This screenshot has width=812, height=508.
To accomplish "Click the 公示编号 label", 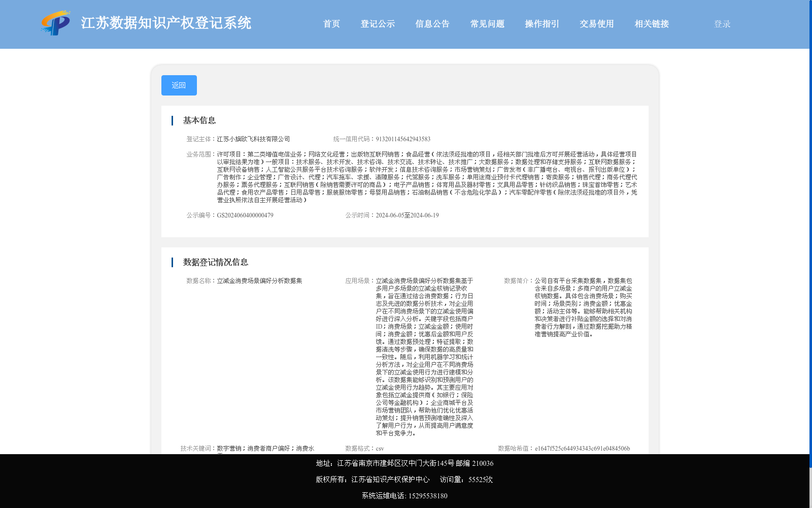I will (x=201, y=215).
